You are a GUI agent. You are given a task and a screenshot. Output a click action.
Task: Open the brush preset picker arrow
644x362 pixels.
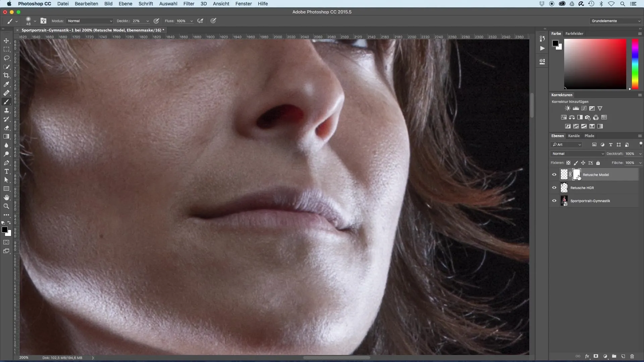[x=35, y=21]
